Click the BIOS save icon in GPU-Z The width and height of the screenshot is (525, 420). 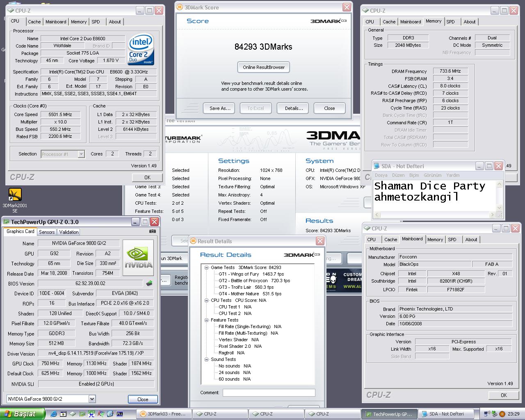(149, 283)
